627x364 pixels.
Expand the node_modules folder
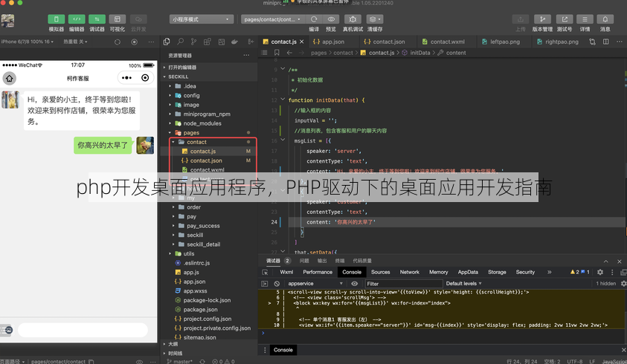(x=202, y=123)
